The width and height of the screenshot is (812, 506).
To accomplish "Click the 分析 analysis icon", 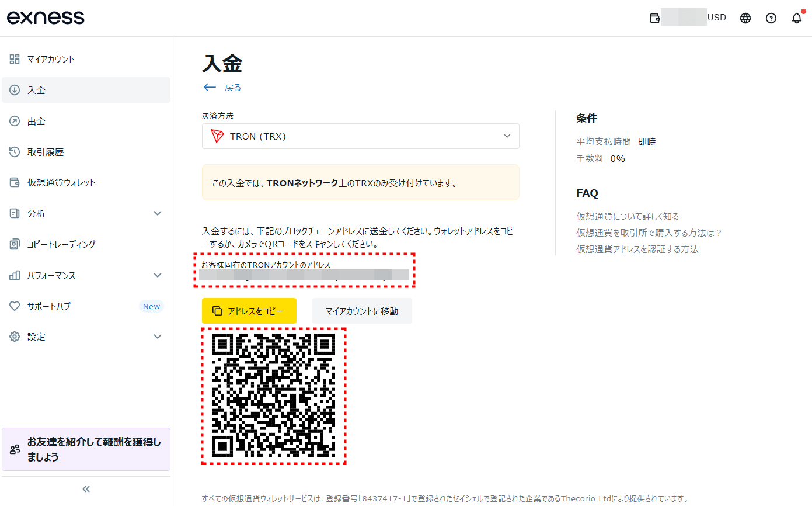I will pyautogui.click(x=15, y=213).
